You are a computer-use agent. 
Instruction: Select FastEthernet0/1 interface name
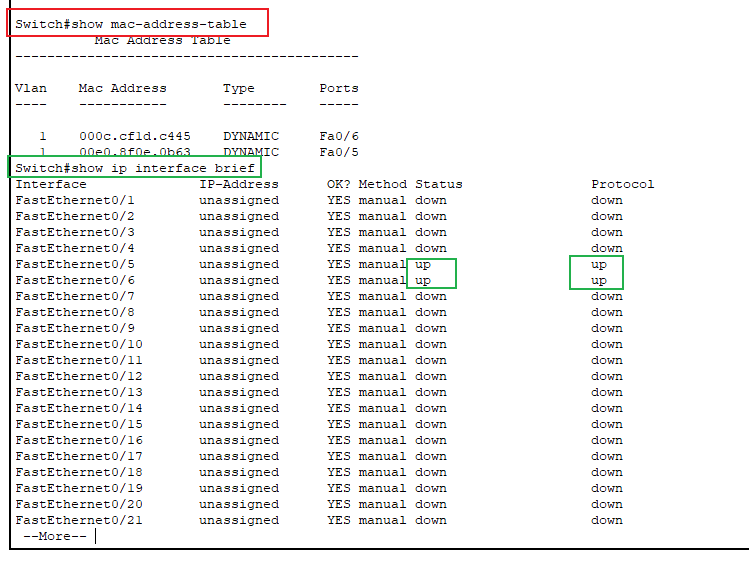(x=75, y=200)
